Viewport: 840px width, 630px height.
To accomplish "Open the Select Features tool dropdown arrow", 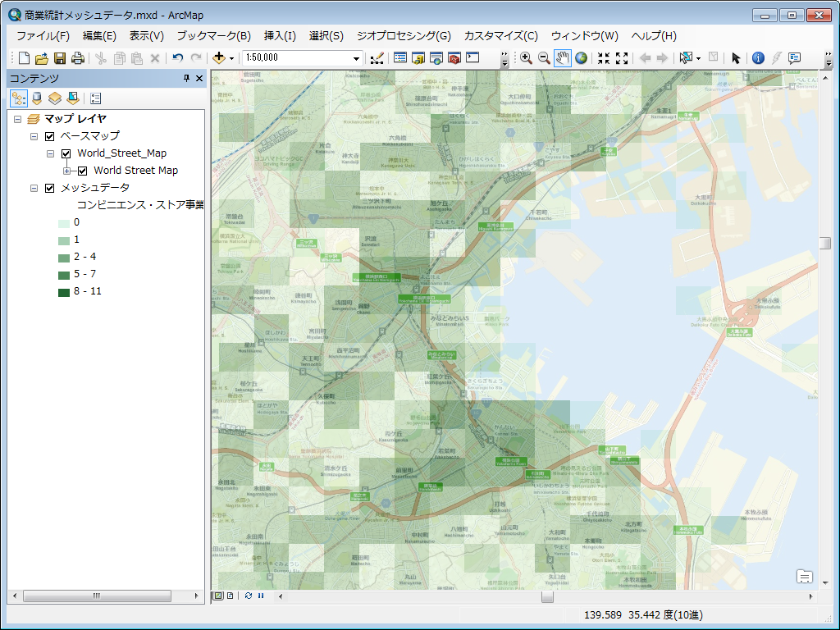I will click(698, 58).
